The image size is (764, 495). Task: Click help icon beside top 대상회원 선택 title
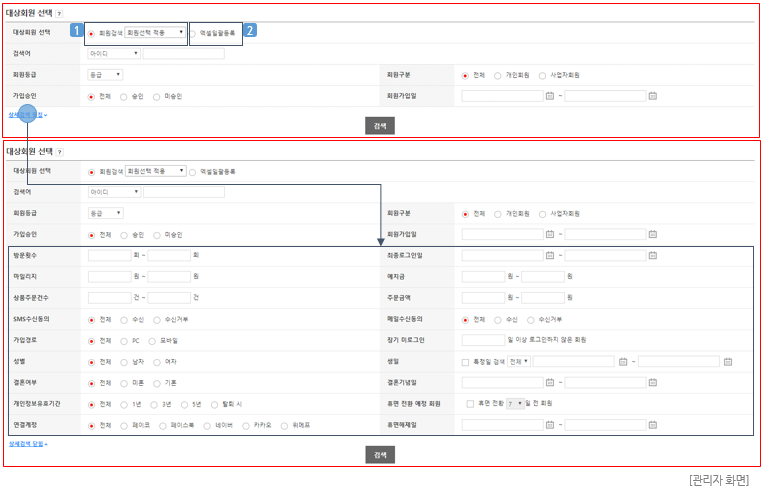point(59,14)
